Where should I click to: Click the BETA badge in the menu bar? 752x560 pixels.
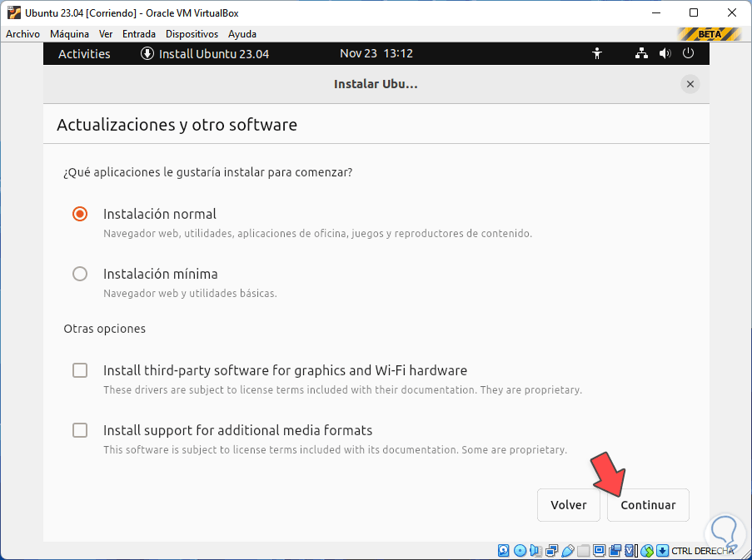pyautogui.click(x=710, y=34)
